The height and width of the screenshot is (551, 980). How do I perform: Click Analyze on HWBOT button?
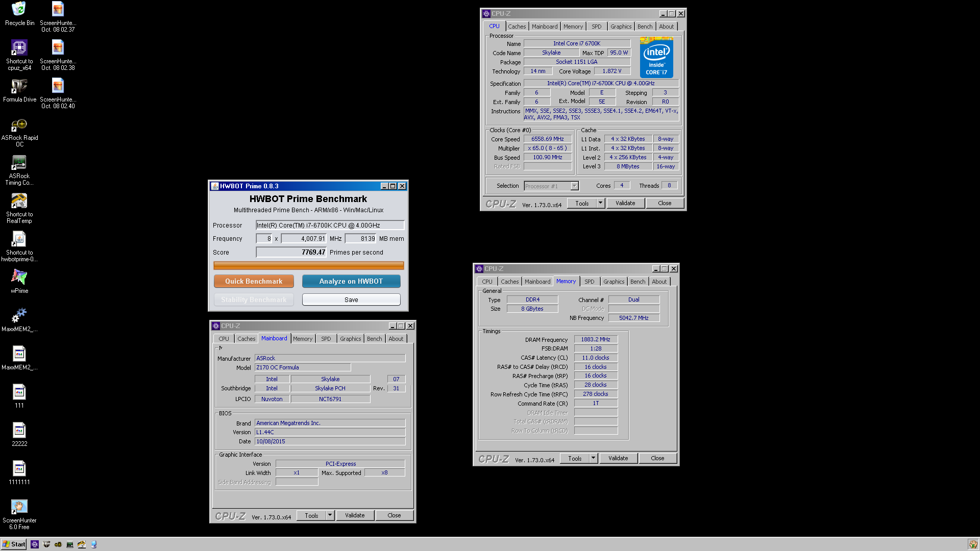click(351, 281)
